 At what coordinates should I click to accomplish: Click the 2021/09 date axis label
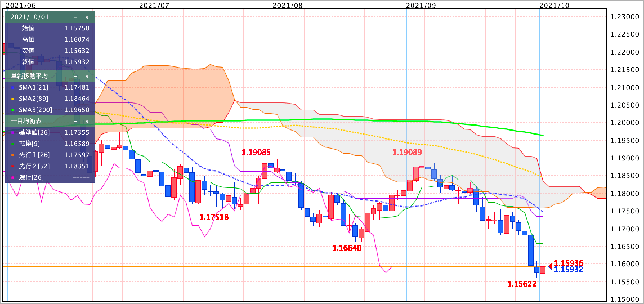click(x=421, y=5)
